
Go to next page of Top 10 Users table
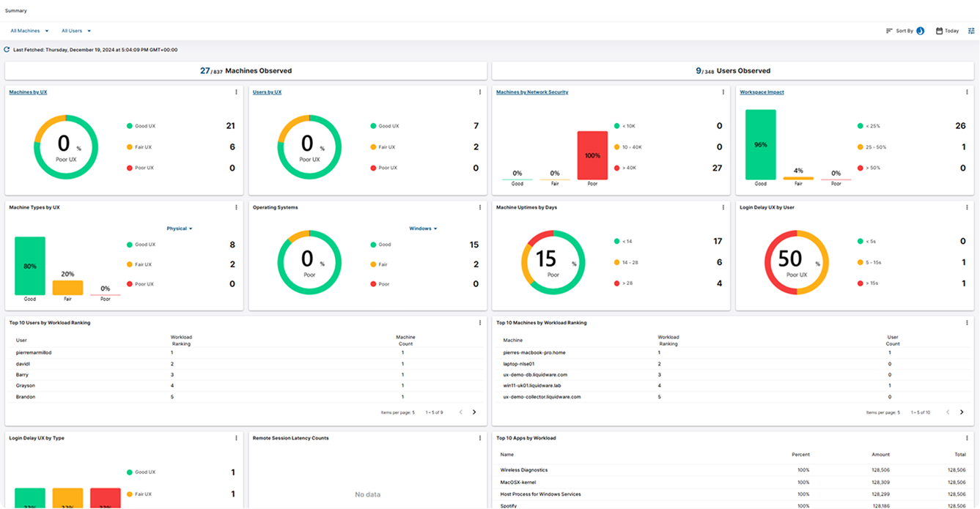point(474,412)
